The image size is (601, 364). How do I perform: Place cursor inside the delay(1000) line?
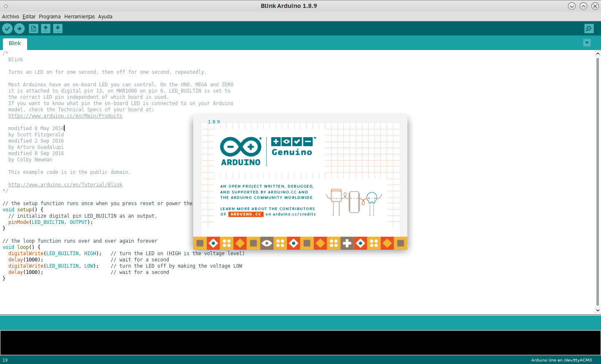(x=25, y=259)
